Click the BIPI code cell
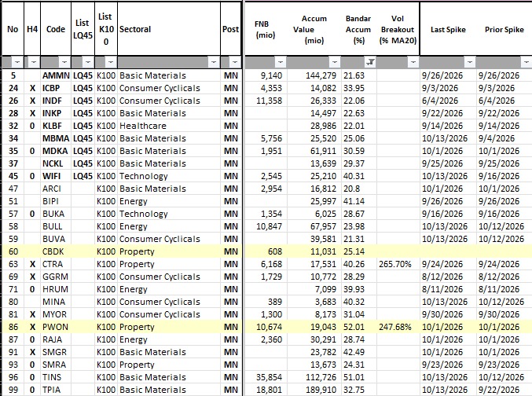The height and width of the screenshot is (396, 532). pos(56,201)
